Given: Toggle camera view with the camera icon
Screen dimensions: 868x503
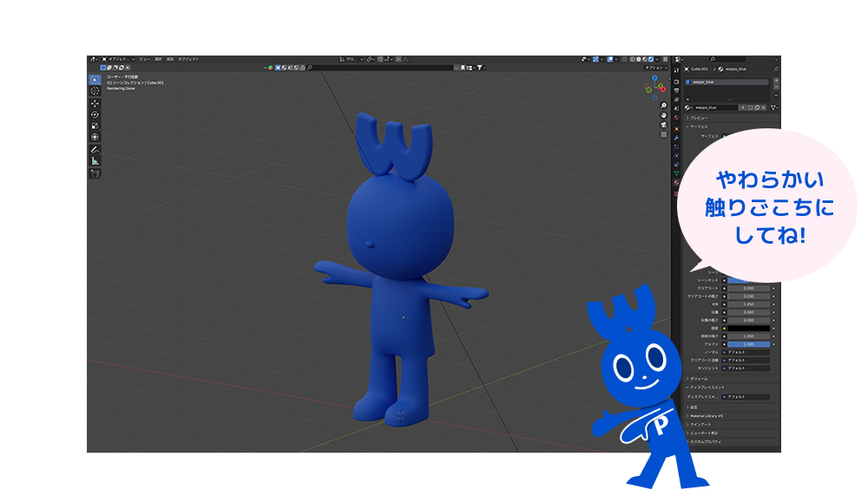Looking at the screenshot, I should click(664, 125).
